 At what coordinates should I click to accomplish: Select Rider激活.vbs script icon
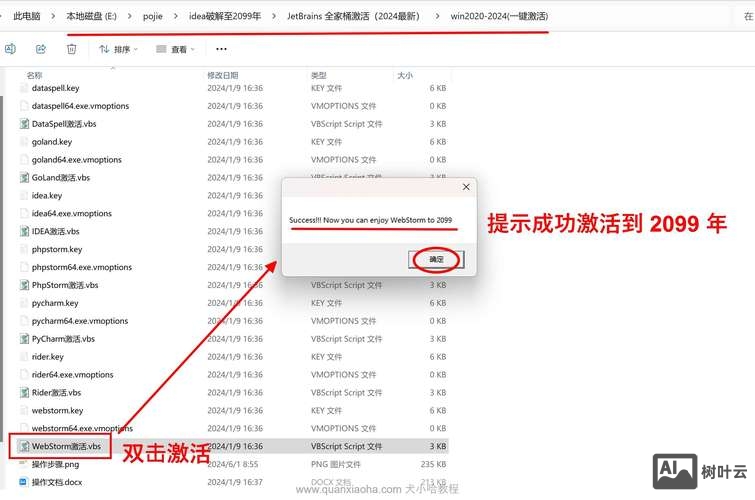24,393
